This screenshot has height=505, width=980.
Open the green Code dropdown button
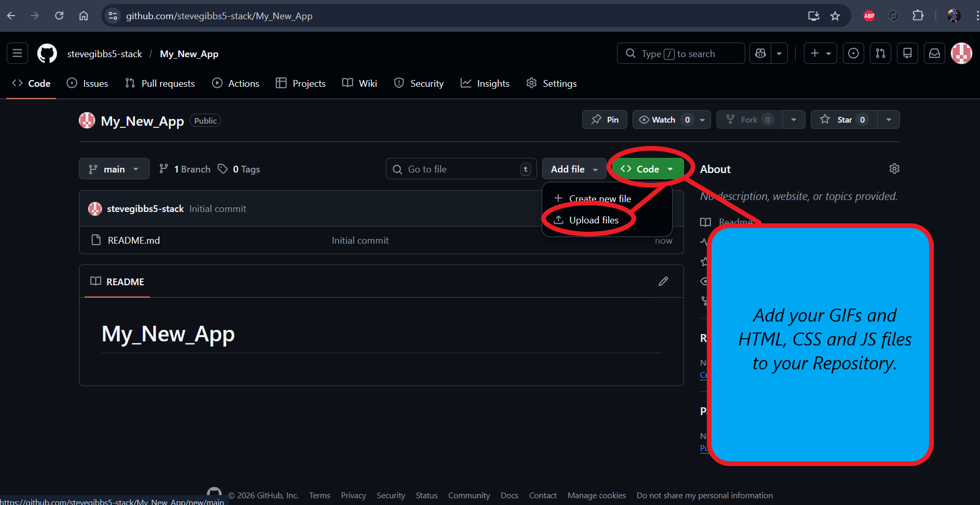point(648,169)
